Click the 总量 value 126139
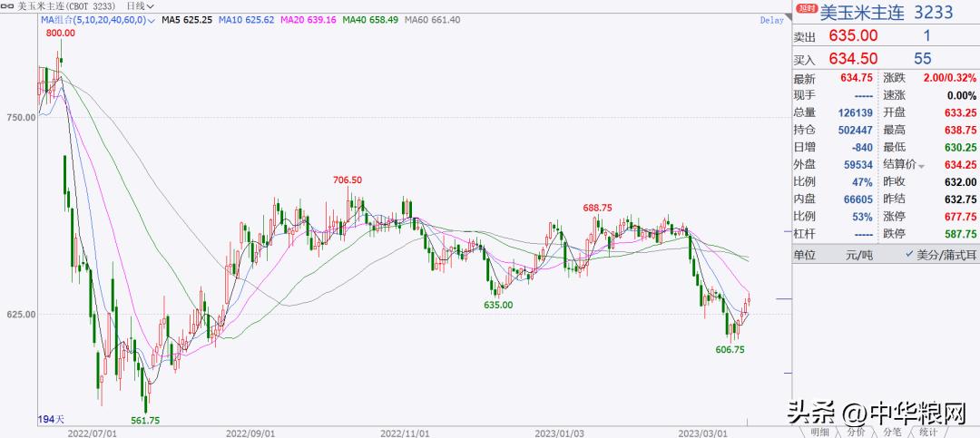 pos(854,113)
